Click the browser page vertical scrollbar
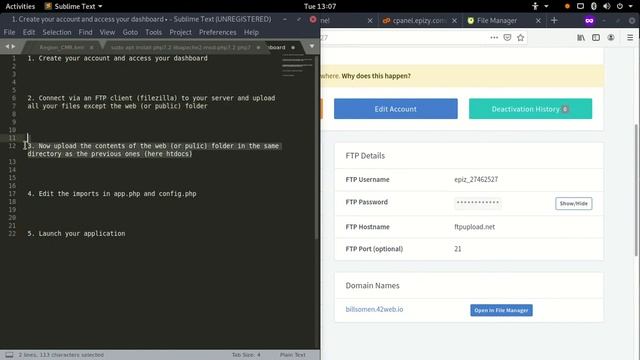Image resolution: width=640 pixels, height=360 pixels. 636,190
